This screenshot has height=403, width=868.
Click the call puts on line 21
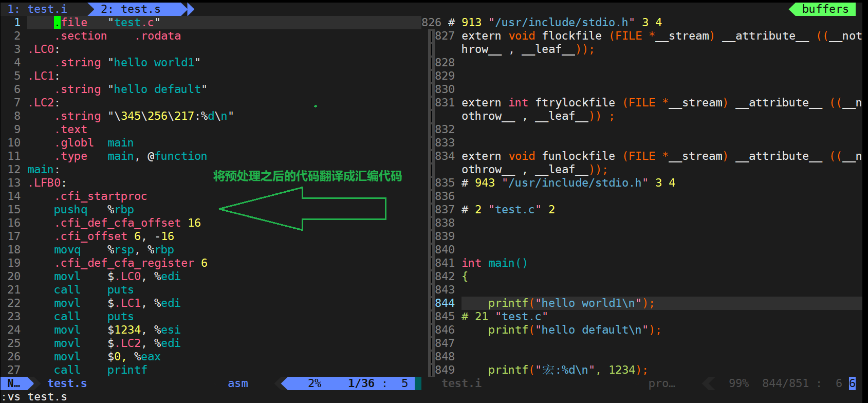(94, 289)
